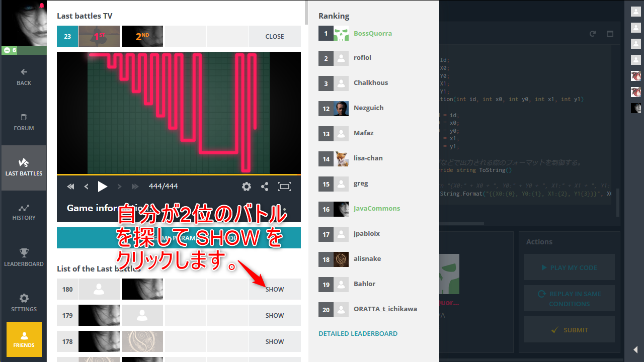Screen dimensions: 644x362
Task: Click the default avatar in battle 180 row
Action: tap(99, 289)
